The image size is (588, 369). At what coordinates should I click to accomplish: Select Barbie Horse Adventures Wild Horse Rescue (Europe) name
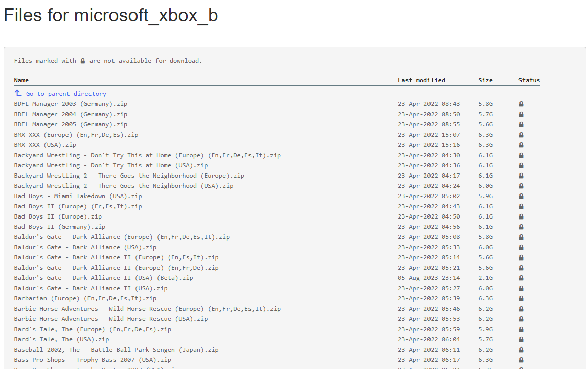click(147, 309)
